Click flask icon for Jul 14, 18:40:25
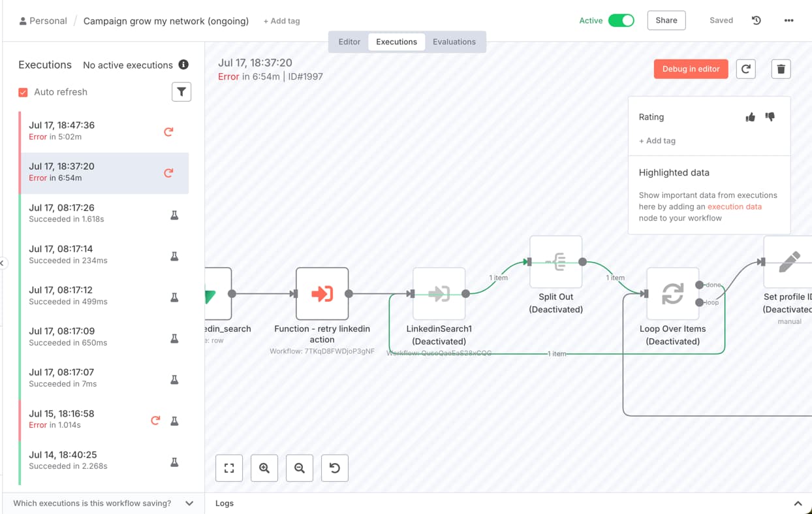Viewport: 812px width, 514px height. click(174, 462)
